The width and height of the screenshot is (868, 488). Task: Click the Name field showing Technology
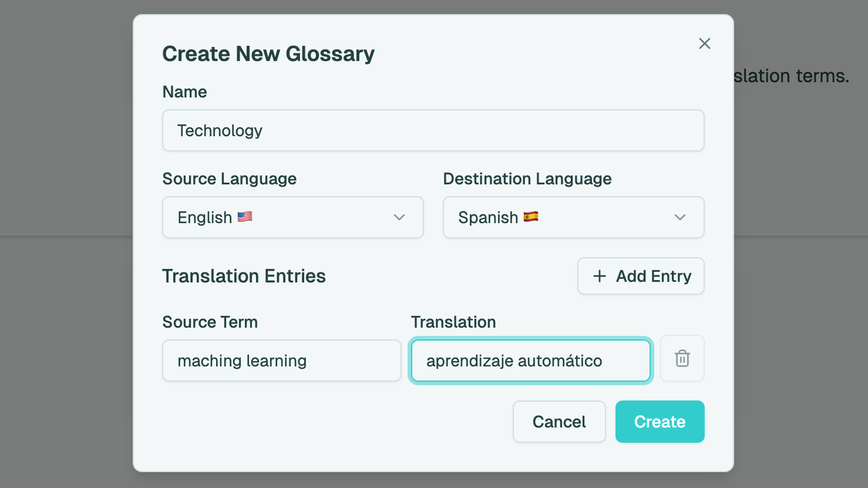[433, 130]
